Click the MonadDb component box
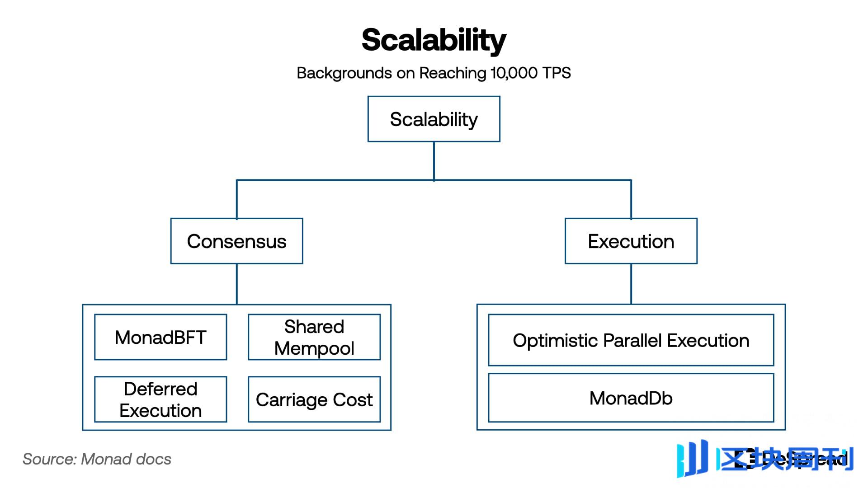868x488 pixels. 631,398
